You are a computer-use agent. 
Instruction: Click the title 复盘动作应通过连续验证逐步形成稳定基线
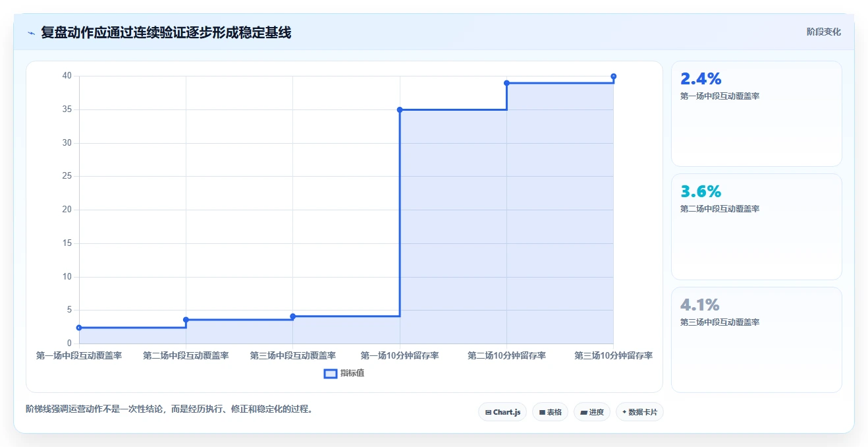pyautogui.click(x=166, y=32)
